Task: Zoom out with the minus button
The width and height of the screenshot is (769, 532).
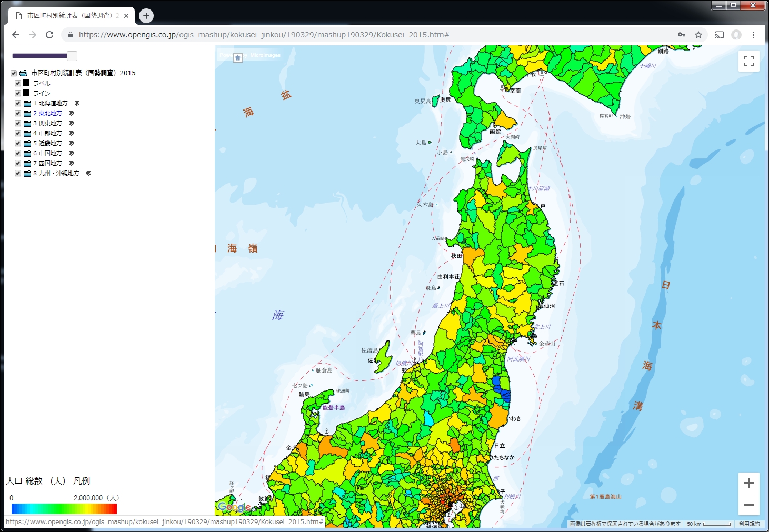Action: click(749, 505)
